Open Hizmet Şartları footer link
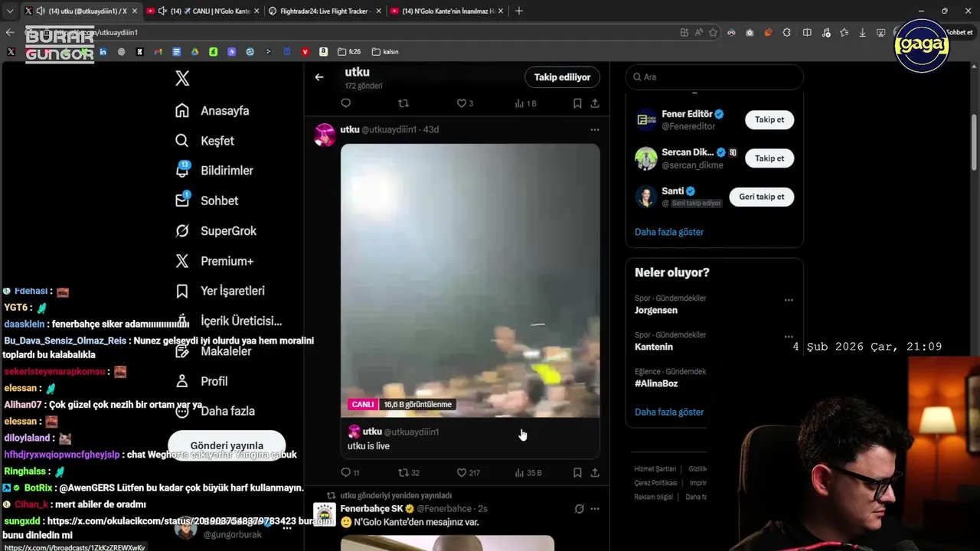Screen dimensions: 980x551 pos(655,469)
